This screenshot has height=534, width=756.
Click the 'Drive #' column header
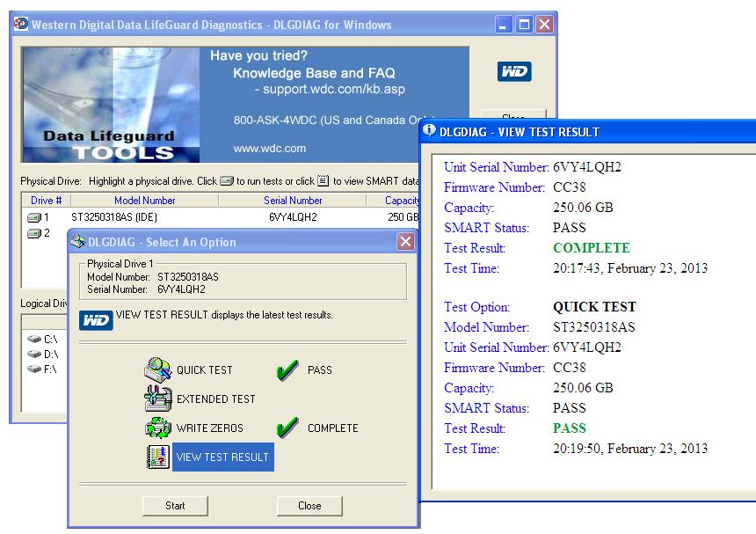point(47,201)
